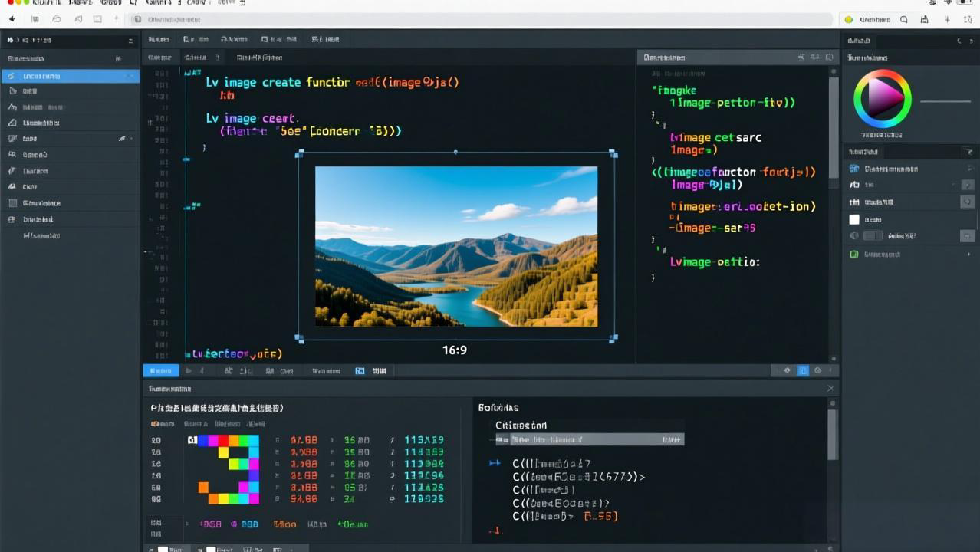This screenshot has height=552, width=980.
Task: Click the right code panel's vertical scrollbar
Action: coord(834,127)
